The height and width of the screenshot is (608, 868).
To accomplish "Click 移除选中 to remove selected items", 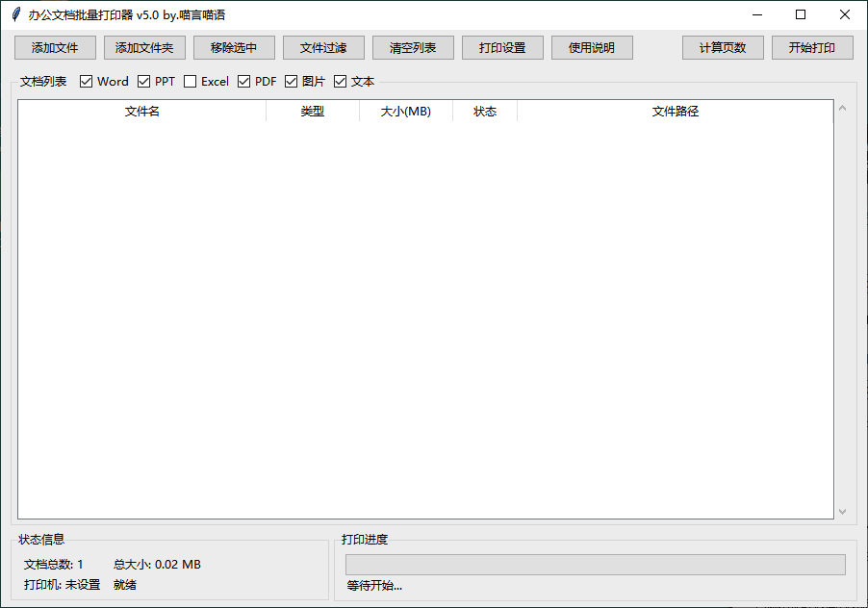I will [234, 47].
